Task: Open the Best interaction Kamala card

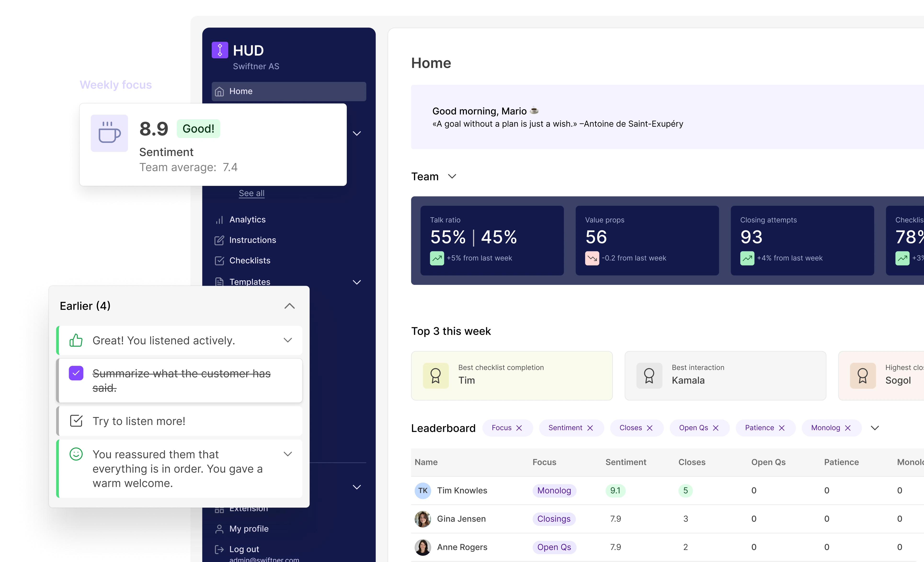Action: 725,376
